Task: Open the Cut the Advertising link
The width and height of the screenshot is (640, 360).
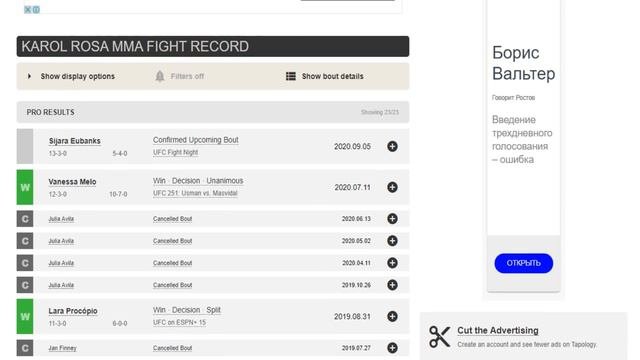Action: (x=498, y=330)
